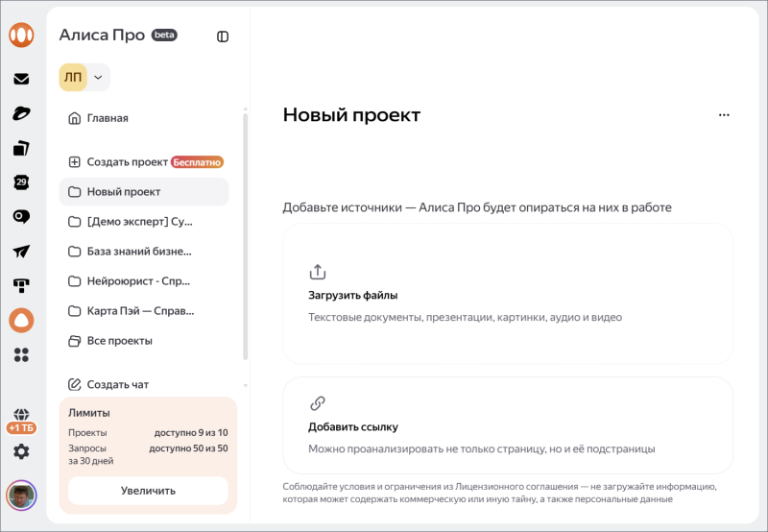Open Messenger chat bubble icon

21,216
